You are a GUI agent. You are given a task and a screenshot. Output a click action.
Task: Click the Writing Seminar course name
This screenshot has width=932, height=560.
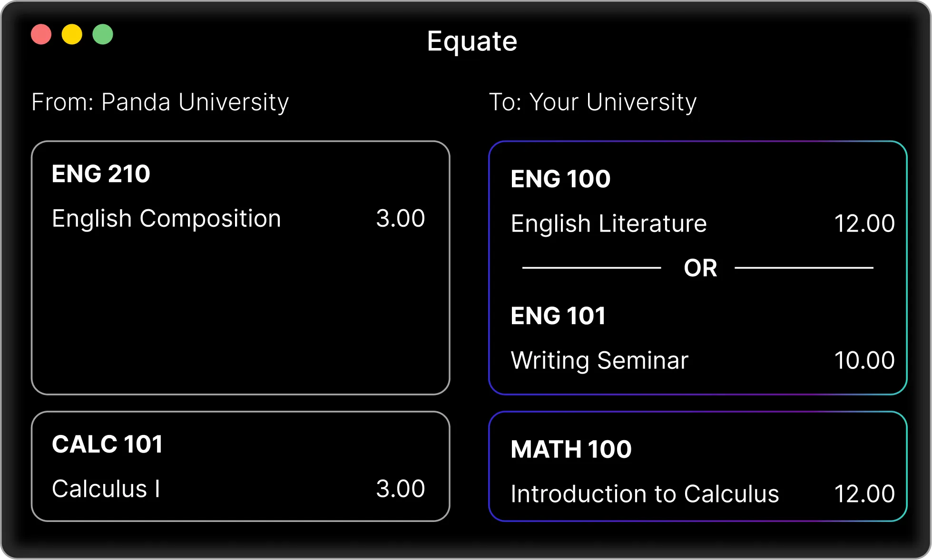click(599, 360)
